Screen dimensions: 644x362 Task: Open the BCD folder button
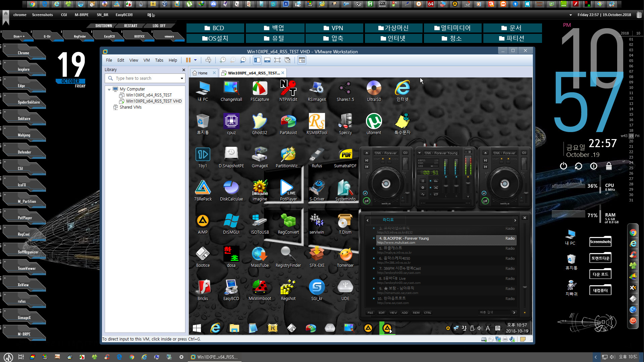click(215, 28)
